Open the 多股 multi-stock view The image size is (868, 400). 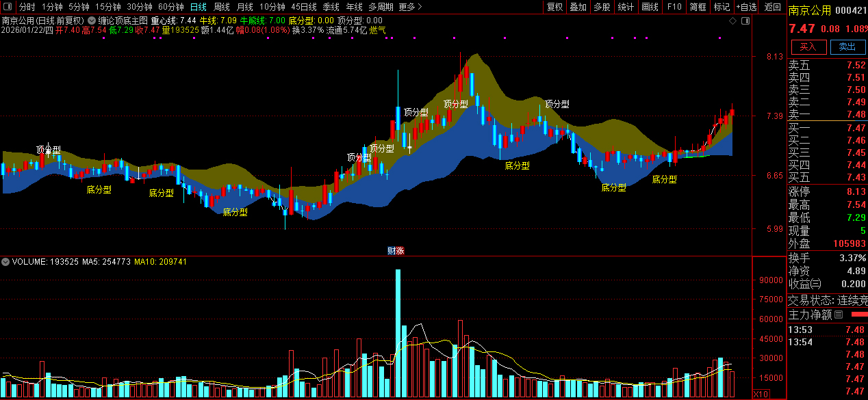click(x=602, y=7)
